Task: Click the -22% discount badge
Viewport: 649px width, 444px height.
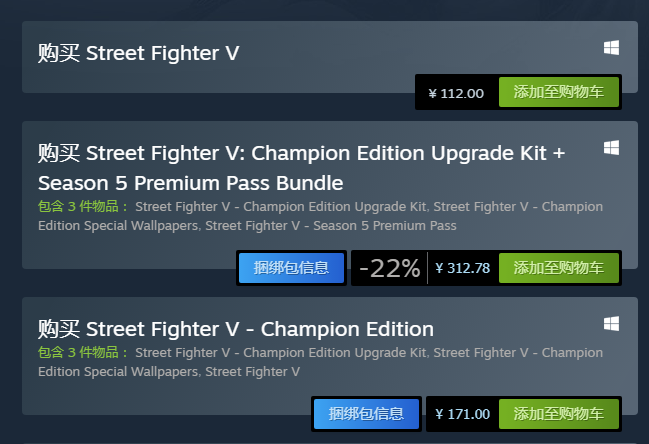Action: click(x=389, y=268)
